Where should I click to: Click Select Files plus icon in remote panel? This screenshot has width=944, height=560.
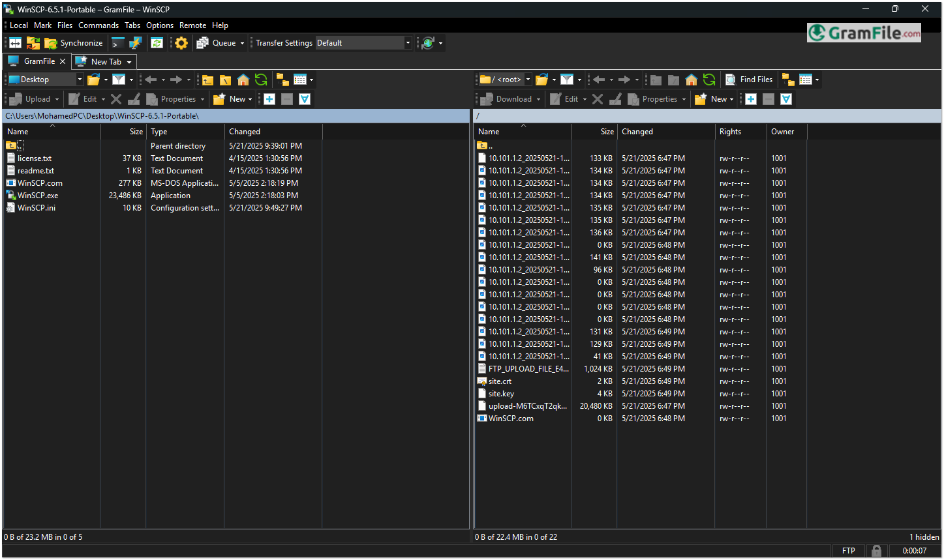click(x=751, y=99)
